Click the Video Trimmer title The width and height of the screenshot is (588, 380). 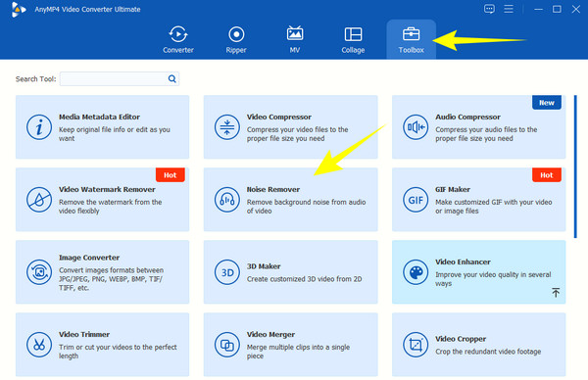tap(84, 334)
